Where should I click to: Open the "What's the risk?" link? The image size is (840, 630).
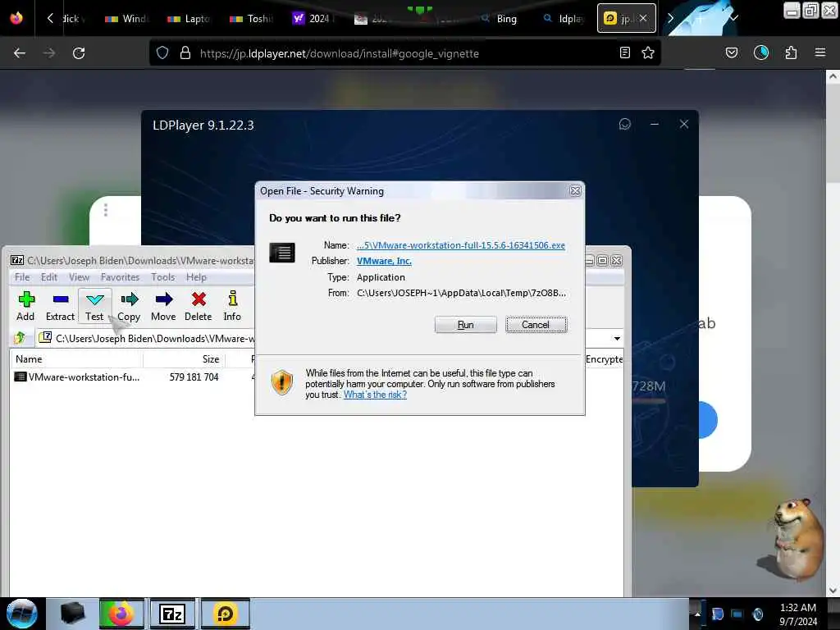375,395
